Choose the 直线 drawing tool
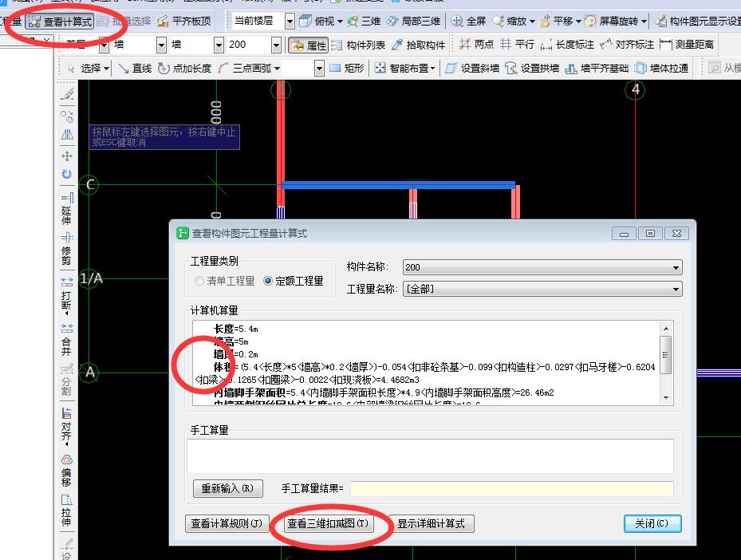 (135, 69)
